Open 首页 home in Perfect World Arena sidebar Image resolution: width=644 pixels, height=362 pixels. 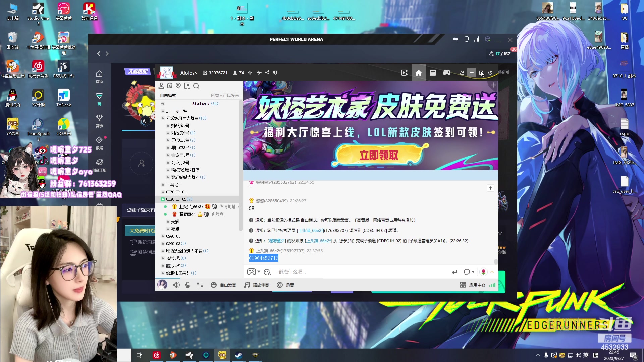(99, 77)
